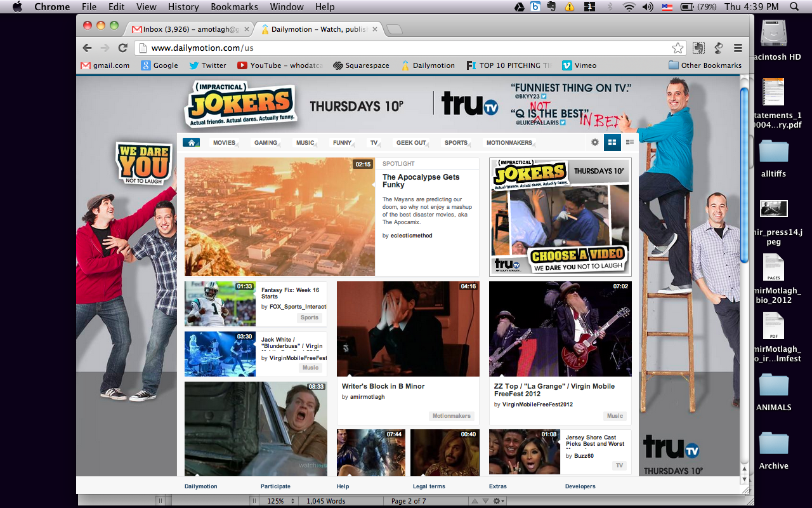This screenshot has width=812, height=508.
Task: Select the Archive folder on desktop
Action: pyautogui.click(x=774, y=451)
